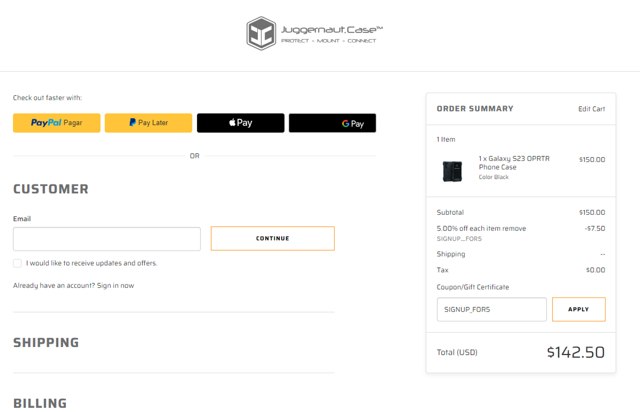This screenshot has width=640, height=412.
Task: Check out with Google Pay
Action: coord(332,123)
